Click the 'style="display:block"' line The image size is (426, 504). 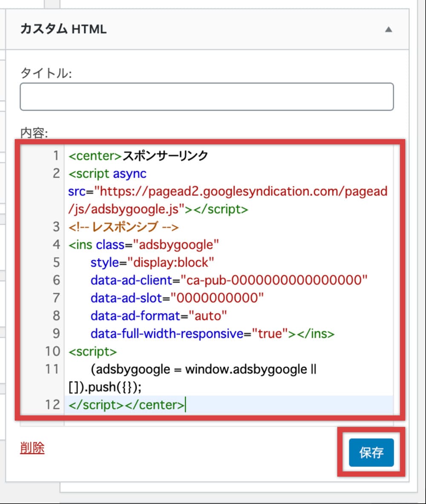pos(152,263)
